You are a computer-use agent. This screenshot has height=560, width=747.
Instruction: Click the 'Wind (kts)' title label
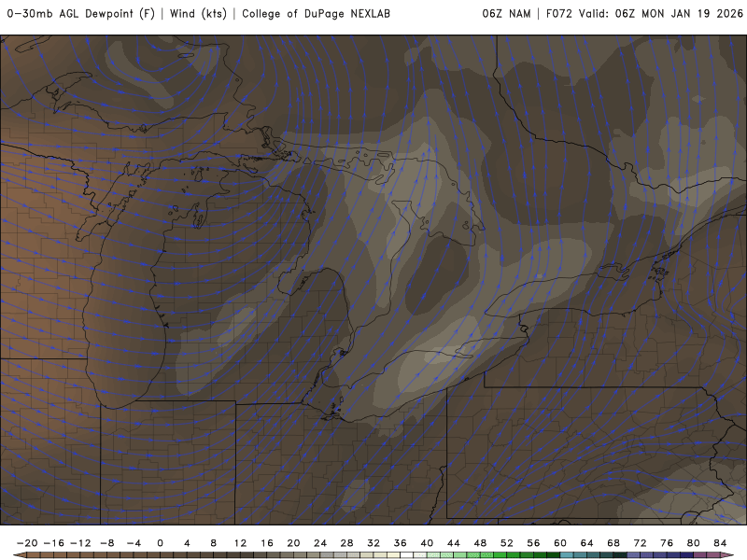(x=198, y=14)
